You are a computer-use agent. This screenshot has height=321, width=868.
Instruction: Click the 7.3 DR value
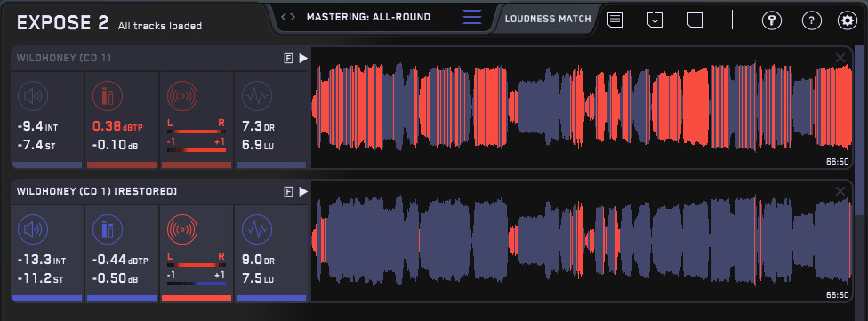(259, 127)
